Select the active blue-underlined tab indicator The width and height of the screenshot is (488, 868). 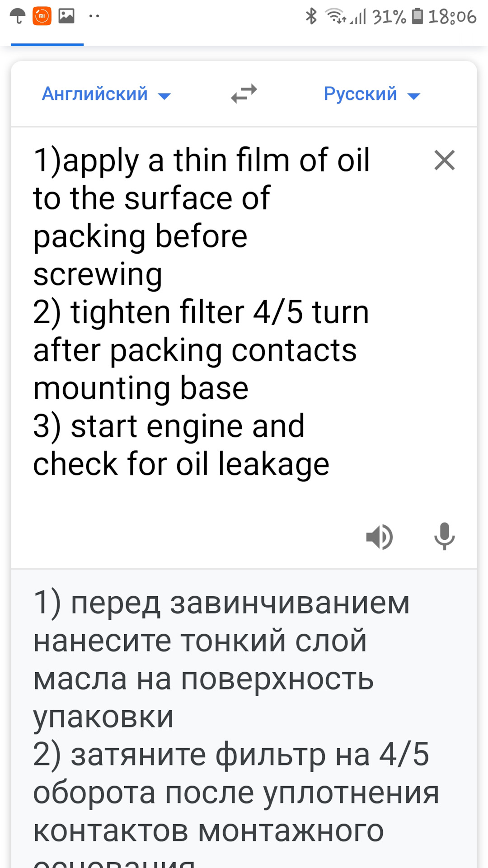click(x=47, y=44)
